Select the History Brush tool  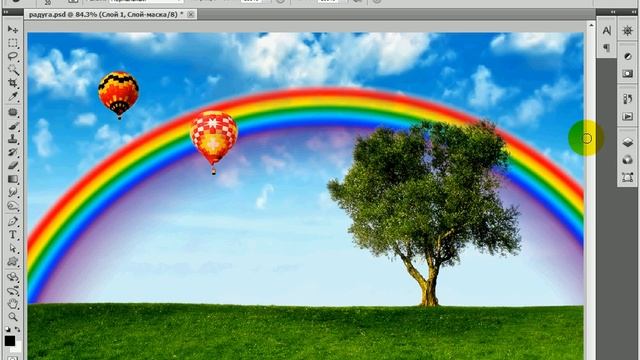pyautogui.click(x=13, y=153)
